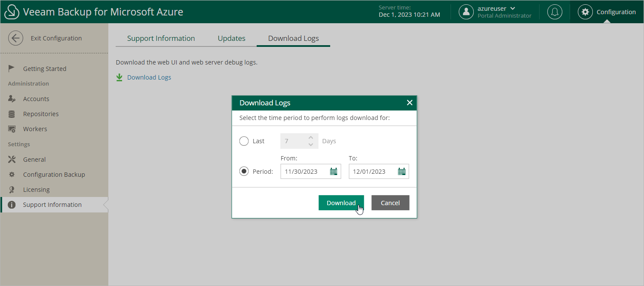Image resolution: width=644 pixels, height=286 pixels.
Task: Click the Accounts sidebar icon
Action: [12, 99]
